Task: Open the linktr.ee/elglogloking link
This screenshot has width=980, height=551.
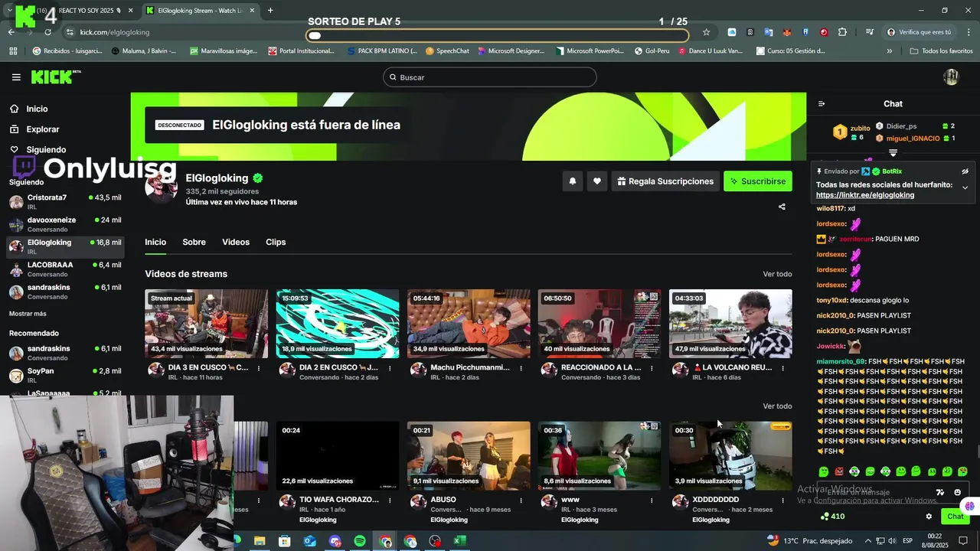Action: pyautogui.click(x=865, y=195)
